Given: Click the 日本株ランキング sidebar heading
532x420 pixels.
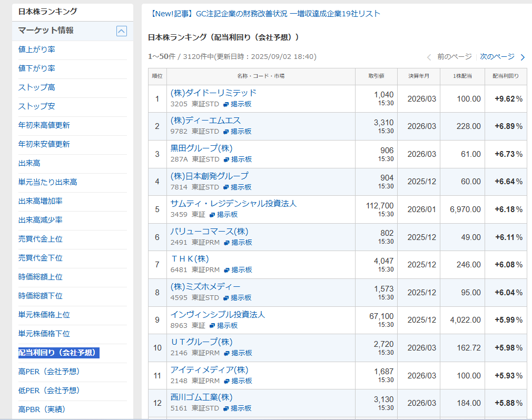Looking at the screenshot, I should [47, 12].
